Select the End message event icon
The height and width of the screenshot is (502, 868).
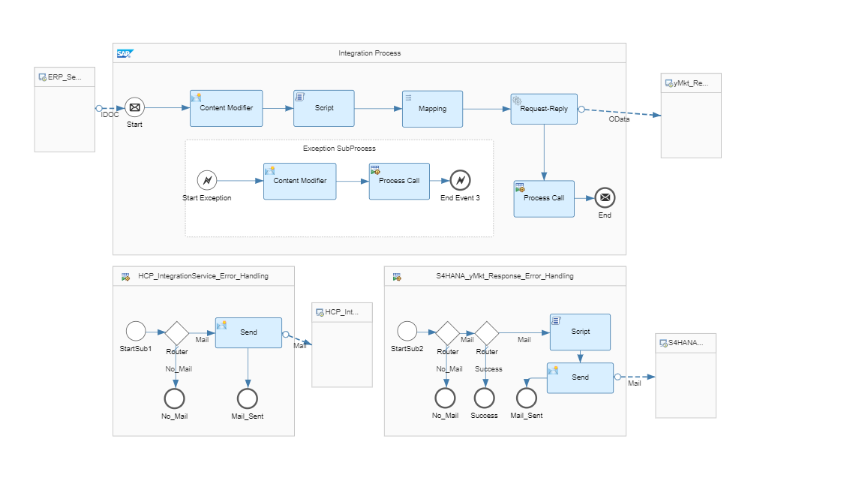605,197
